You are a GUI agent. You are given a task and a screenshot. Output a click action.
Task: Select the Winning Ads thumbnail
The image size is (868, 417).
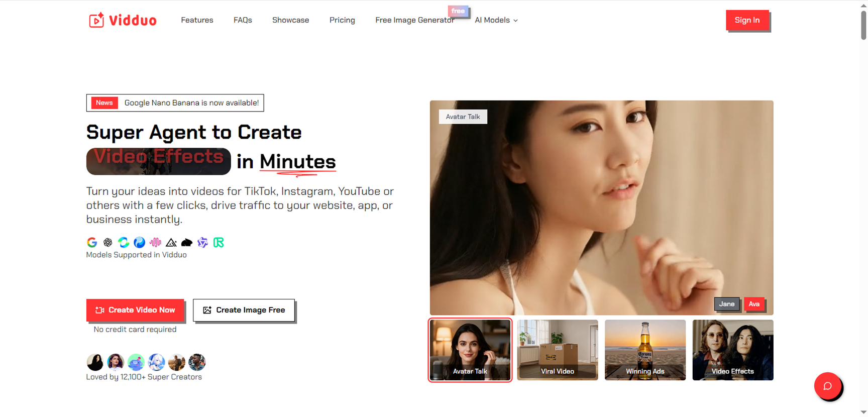pyautogui.click(x=645, y=350)
